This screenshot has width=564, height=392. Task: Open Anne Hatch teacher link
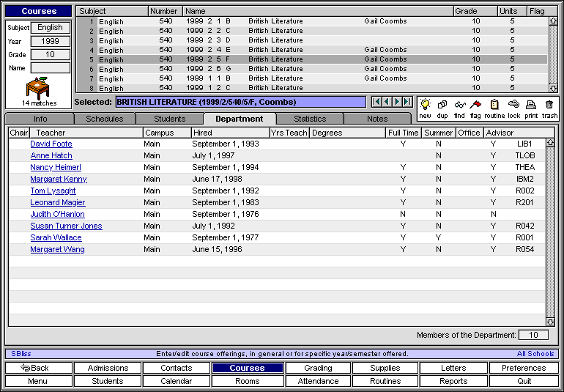(x=51, y=155)
